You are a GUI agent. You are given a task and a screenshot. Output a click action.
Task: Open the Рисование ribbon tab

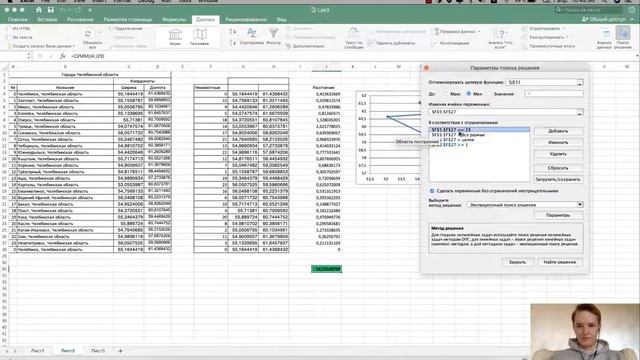pyautogui.click(x=80, y=19)
